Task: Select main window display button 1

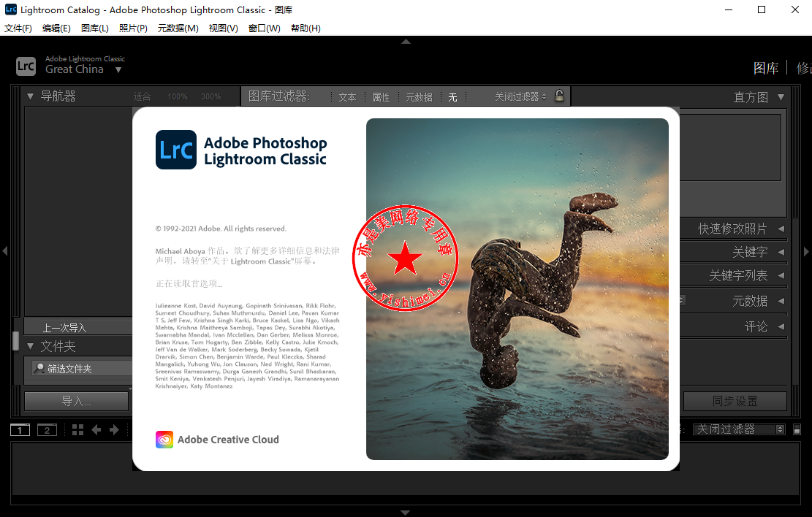Action: (x=20, y=430)
